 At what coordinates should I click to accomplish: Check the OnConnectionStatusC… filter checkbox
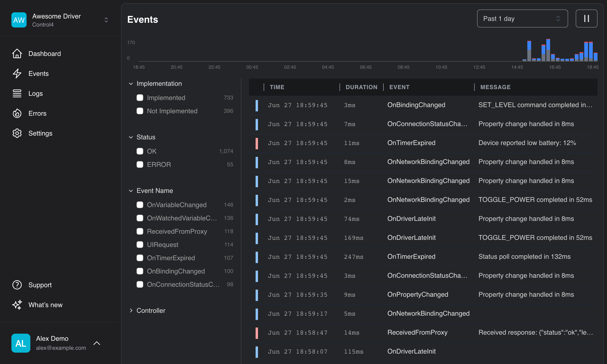(x=140, y=284)
